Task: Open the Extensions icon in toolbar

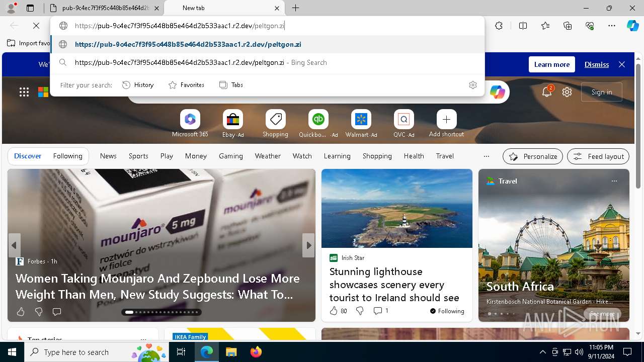Action: [499, 26]
